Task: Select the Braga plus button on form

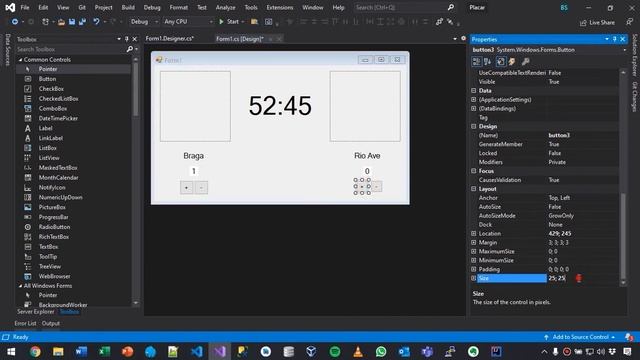Action: (x=187, y=188)
